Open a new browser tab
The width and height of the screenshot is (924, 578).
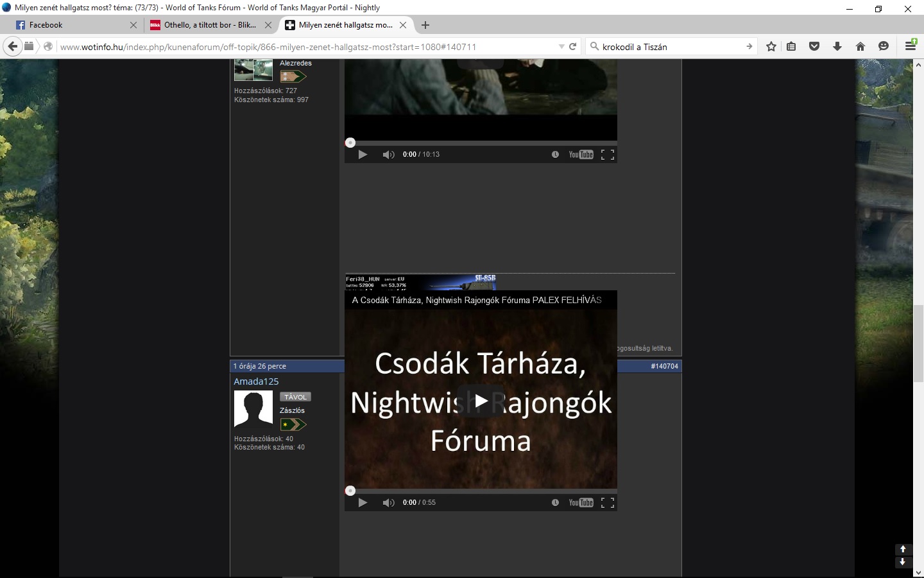(425, 25)
